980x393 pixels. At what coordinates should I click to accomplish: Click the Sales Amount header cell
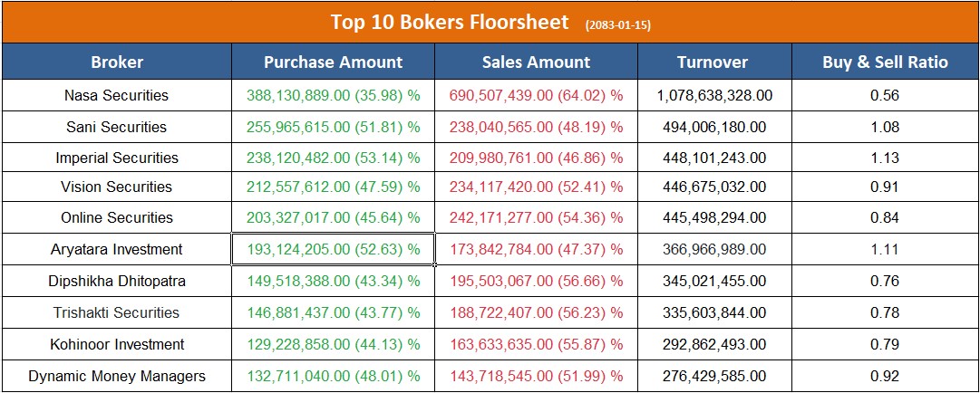[x=536, y=62]
